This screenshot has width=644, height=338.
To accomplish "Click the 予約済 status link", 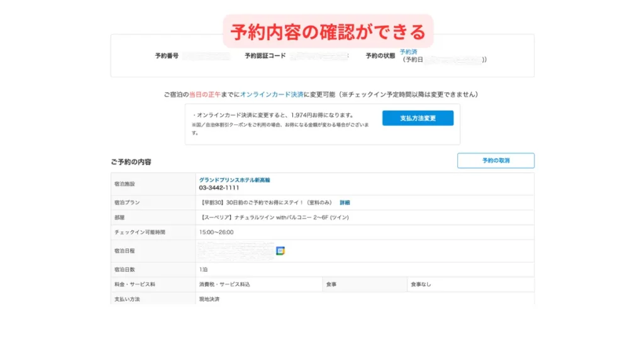I will coord(408,52).
